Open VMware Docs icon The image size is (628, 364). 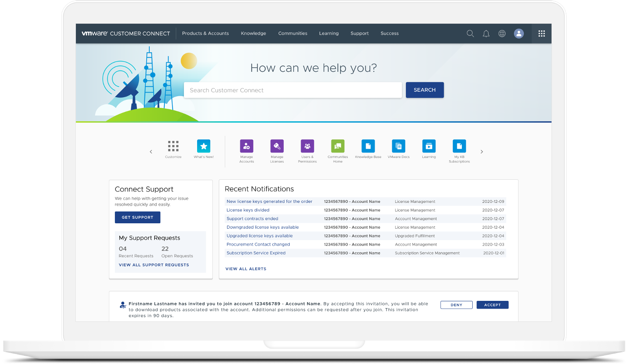point(398,146)
